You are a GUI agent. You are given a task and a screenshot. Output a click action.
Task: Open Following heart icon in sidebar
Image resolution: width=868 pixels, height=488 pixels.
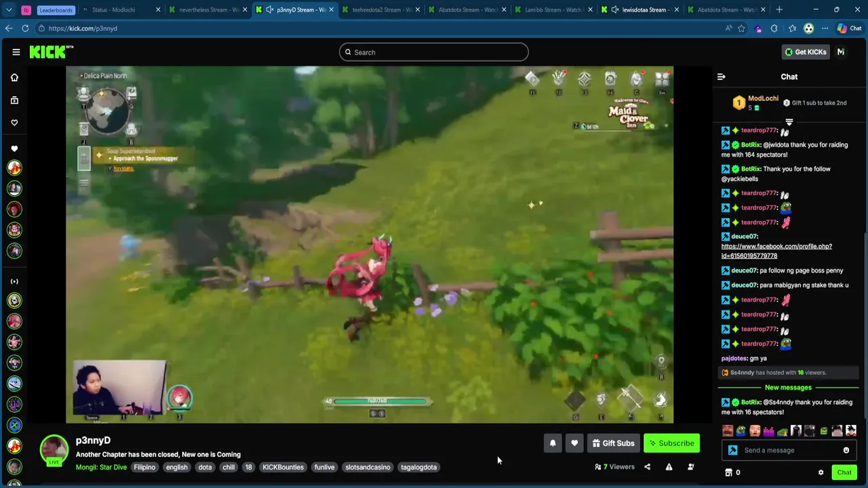(14, 123)
